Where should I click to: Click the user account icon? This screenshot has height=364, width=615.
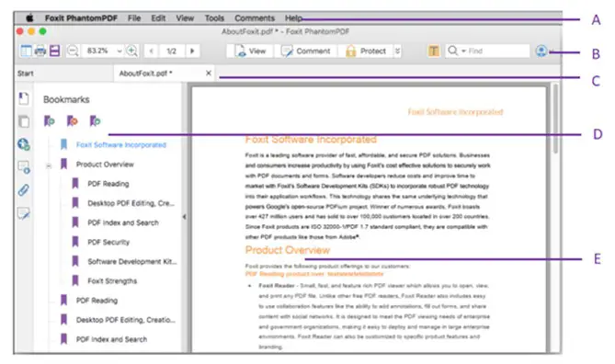pos(541,51)
